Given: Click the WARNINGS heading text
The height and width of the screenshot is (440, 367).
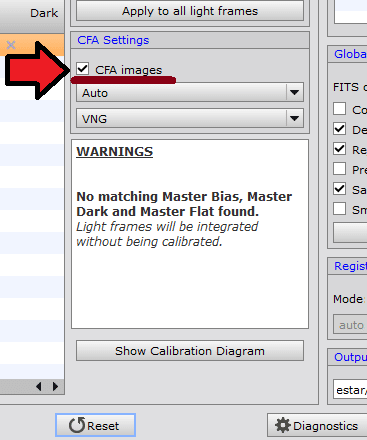Looking at the screenshot, I should coord(115,152).
